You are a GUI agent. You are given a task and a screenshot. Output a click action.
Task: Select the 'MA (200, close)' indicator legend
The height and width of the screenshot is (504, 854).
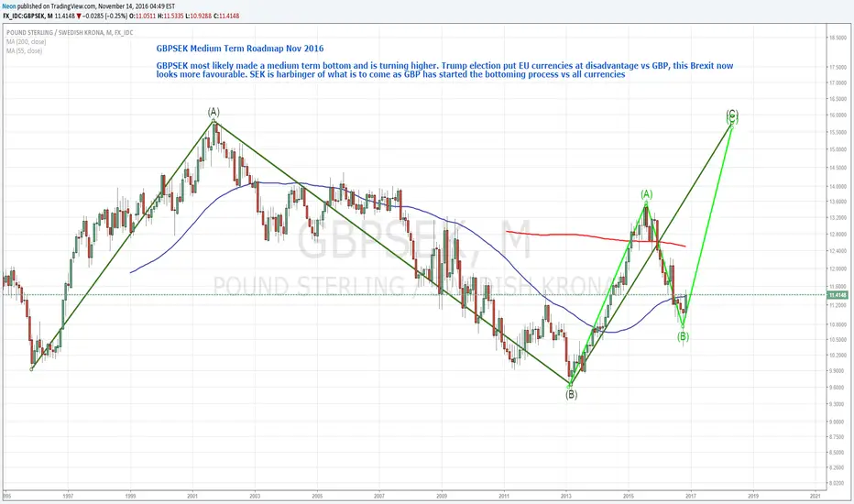tap(27, 41)
